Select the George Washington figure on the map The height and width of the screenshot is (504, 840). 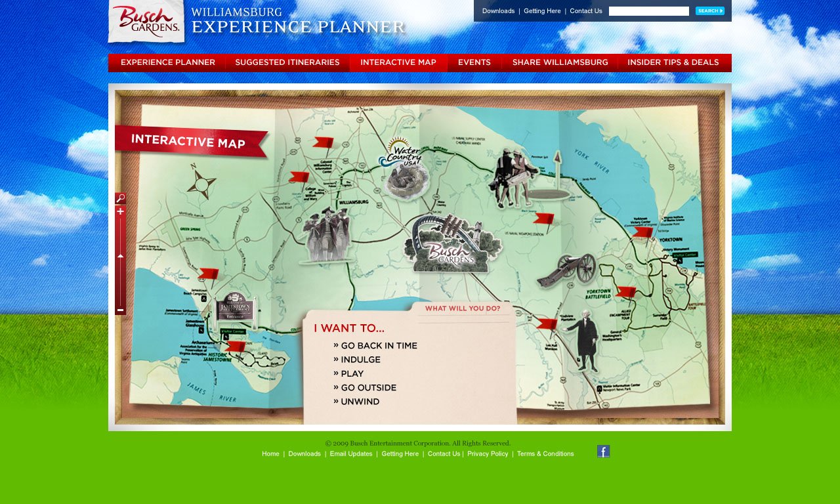tap(583, 340)
